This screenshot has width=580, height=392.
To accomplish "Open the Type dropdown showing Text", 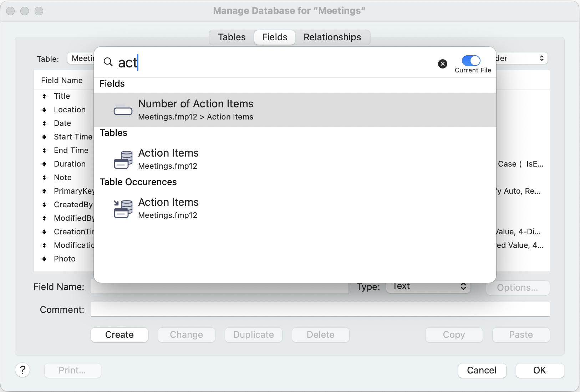I will click(x=427, y=287).
